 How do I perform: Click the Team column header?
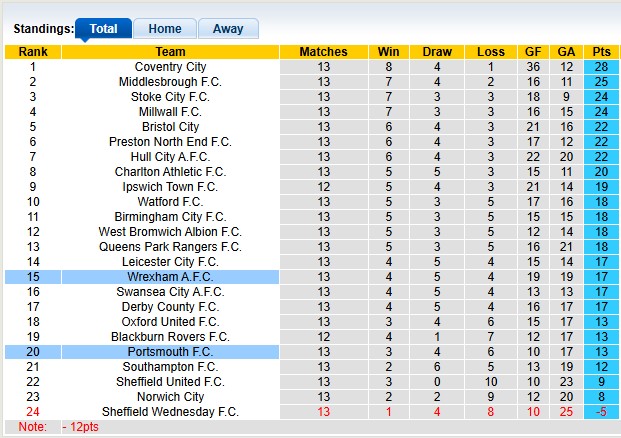[x=170, y=52]
